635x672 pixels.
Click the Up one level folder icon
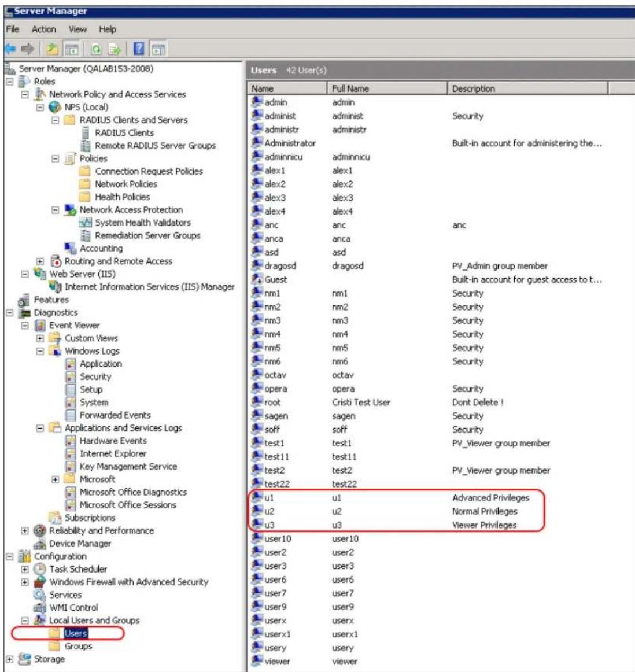(52, 49)
